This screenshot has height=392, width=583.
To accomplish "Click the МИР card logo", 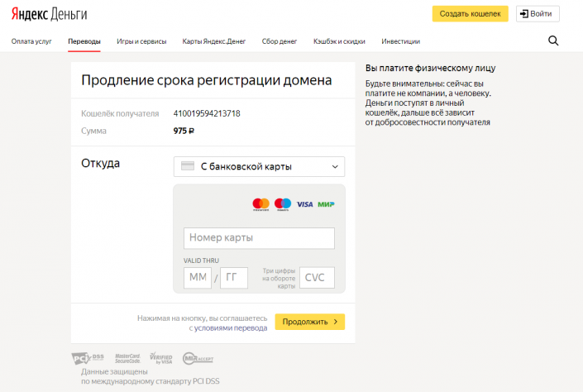I will tap(326, 203).
